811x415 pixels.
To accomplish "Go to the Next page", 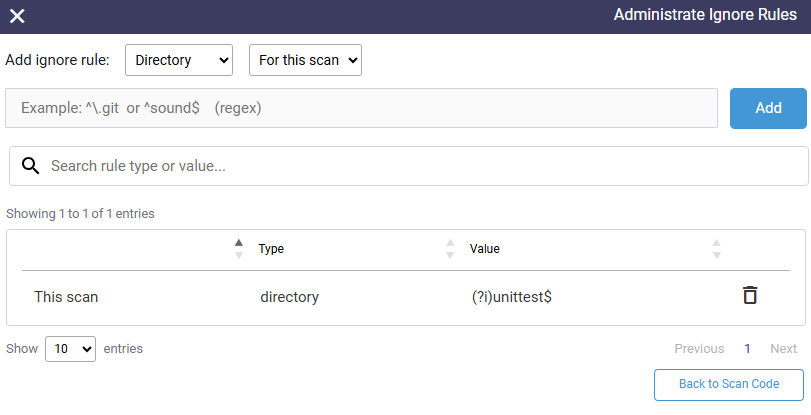I will [x=783, y=349].
